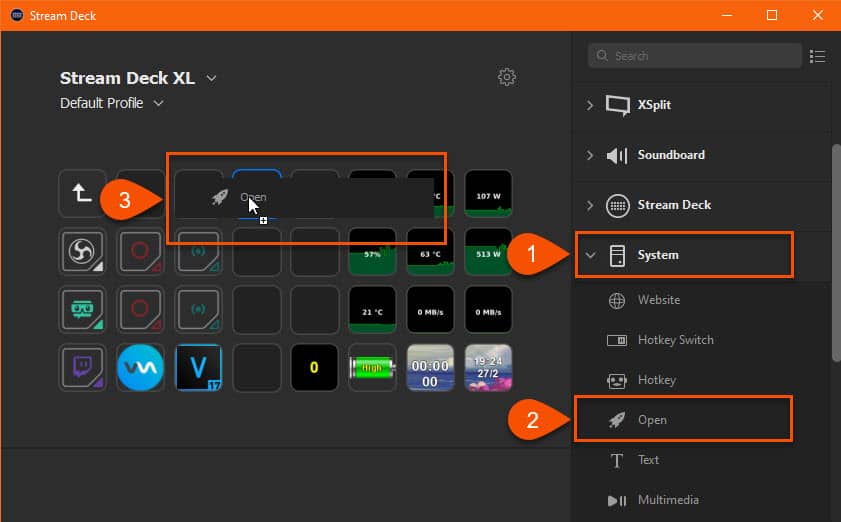Click the Website globe icon
The height and width of the screenshot is (522, 841).
(x=617, y=300)
